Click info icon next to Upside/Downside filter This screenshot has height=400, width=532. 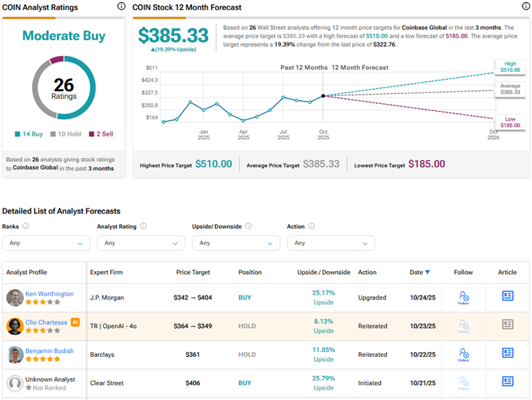[x=247, y=226]
